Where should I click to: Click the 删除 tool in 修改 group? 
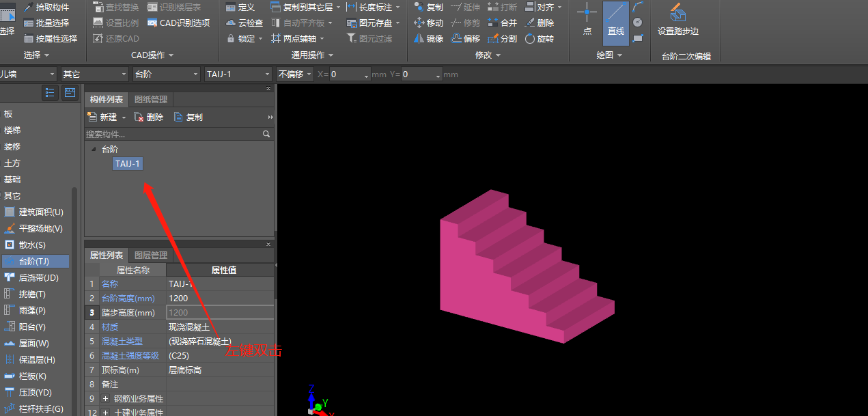[540, 23]
